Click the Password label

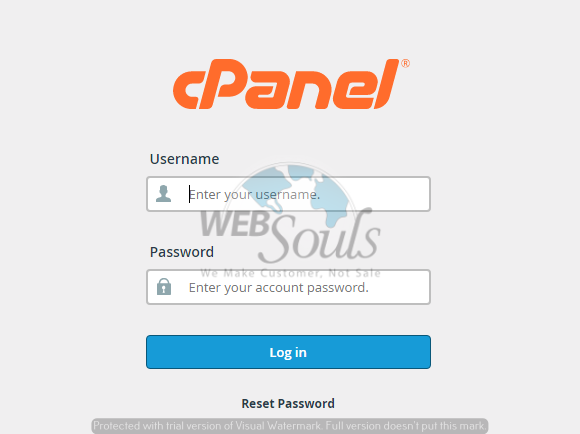[182, 252]
